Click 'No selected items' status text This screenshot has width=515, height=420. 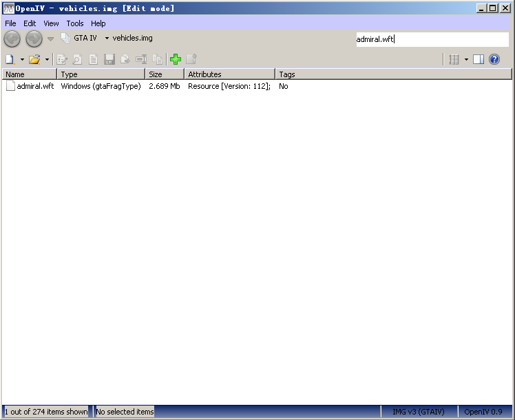125,412
